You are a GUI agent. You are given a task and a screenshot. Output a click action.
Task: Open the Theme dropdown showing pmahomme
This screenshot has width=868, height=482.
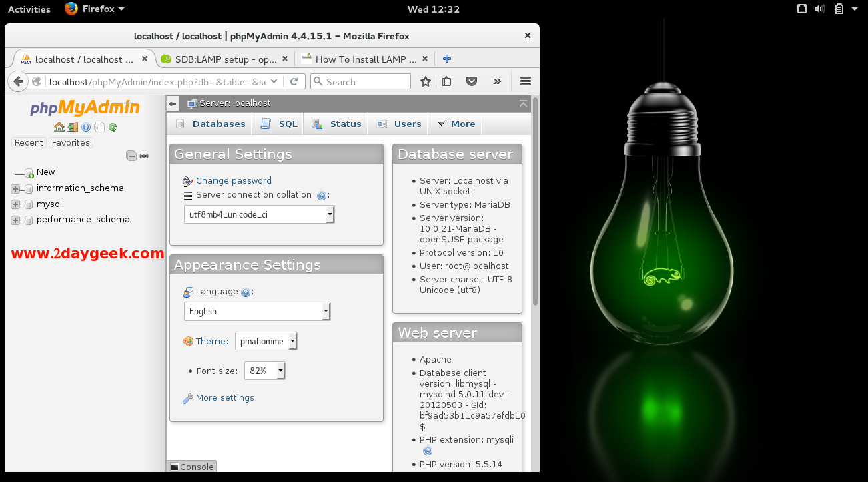coord(266,341)
